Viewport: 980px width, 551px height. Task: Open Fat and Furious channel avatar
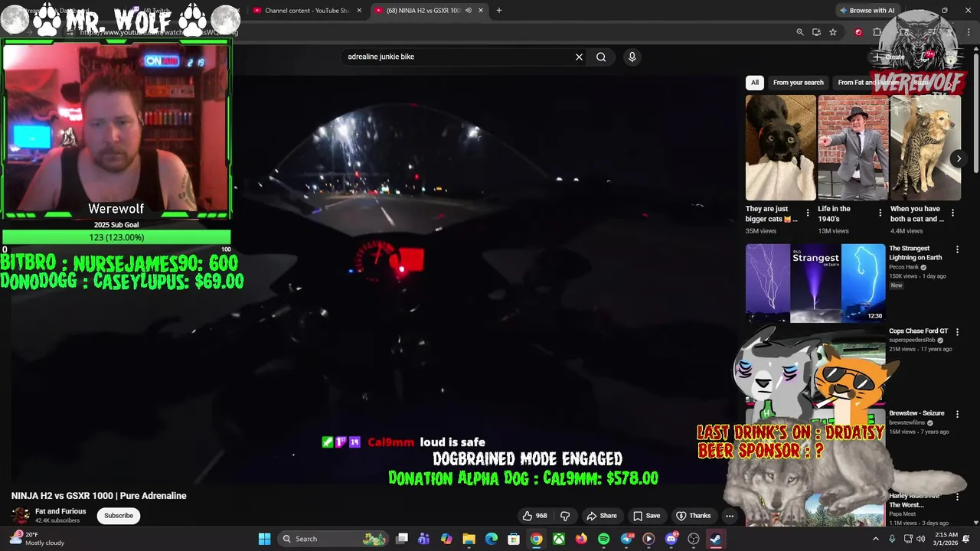21,516
